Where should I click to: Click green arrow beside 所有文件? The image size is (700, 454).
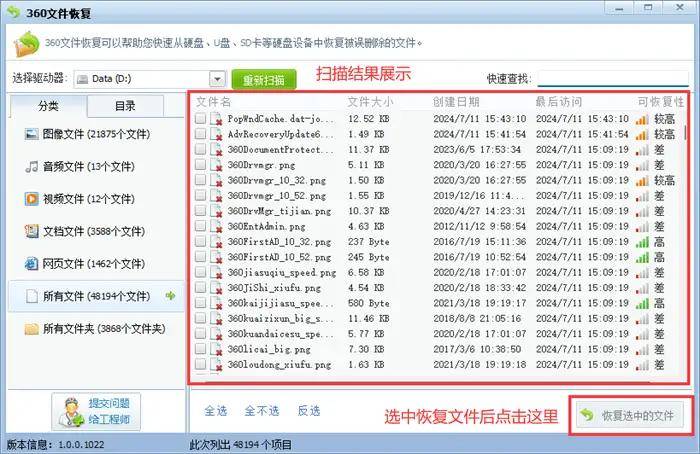[x=170, y=296]
